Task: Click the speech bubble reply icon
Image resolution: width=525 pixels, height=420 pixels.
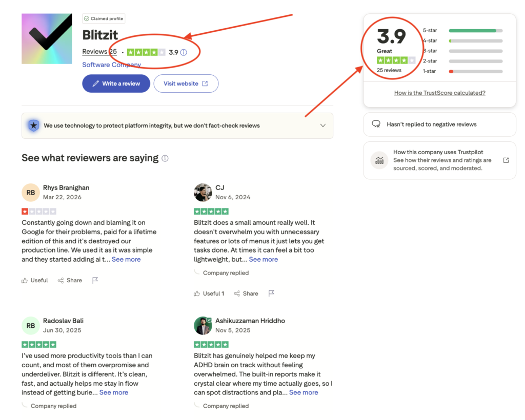Action: point(376,124)
